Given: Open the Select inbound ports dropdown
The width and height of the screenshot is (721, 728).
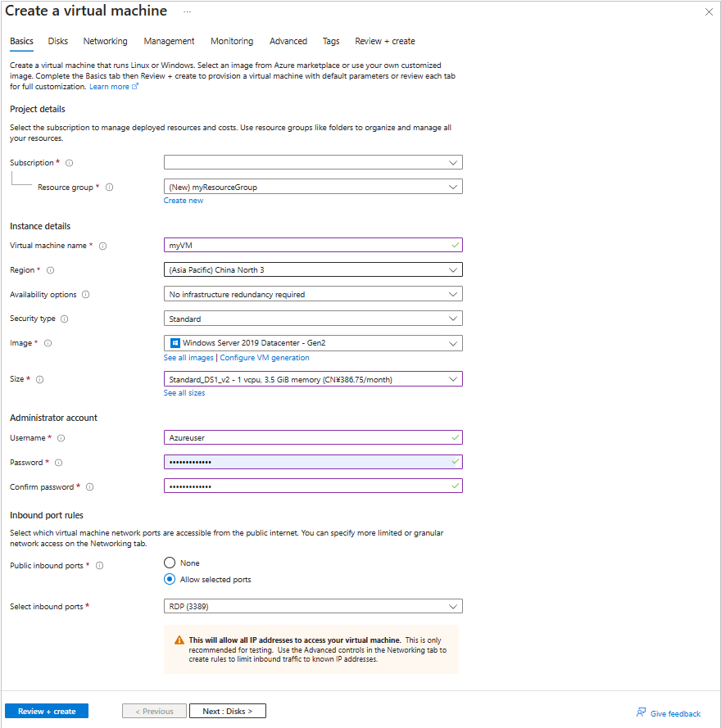Looking at the screenshot, I should pos(313,607).
